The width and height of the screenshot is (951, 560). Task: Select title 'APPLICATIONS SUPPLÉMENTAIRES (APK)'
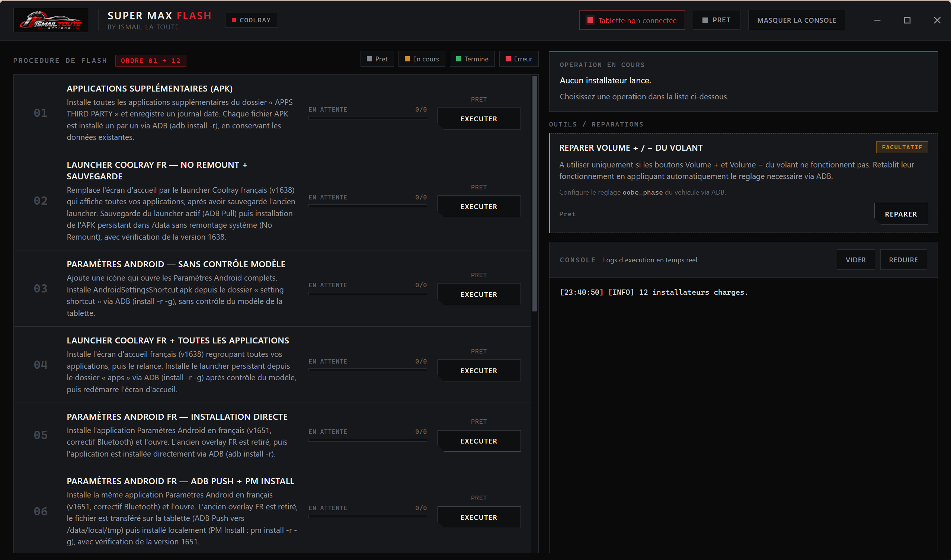pos(150,89)
